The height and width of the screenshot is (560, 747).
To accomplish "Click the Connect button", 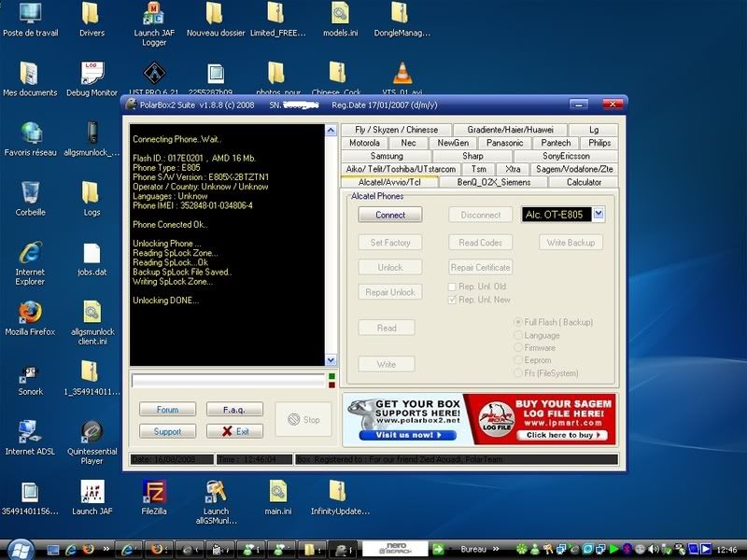I will 390,215.
